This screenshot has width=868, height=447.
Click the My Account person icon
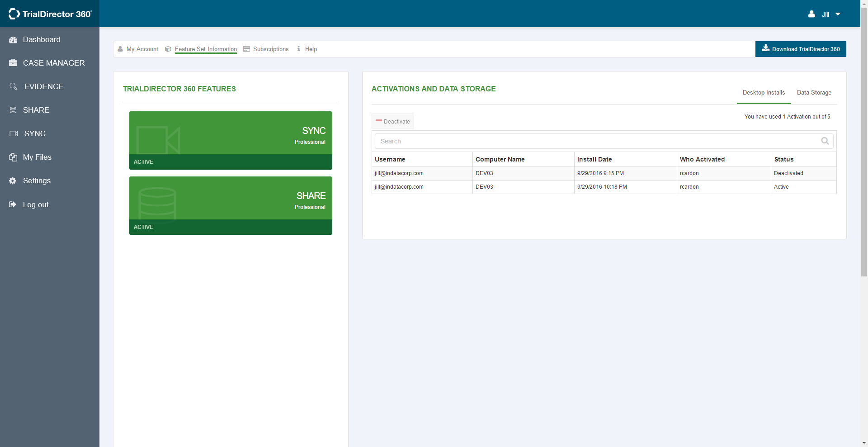[x=120, y=49]
